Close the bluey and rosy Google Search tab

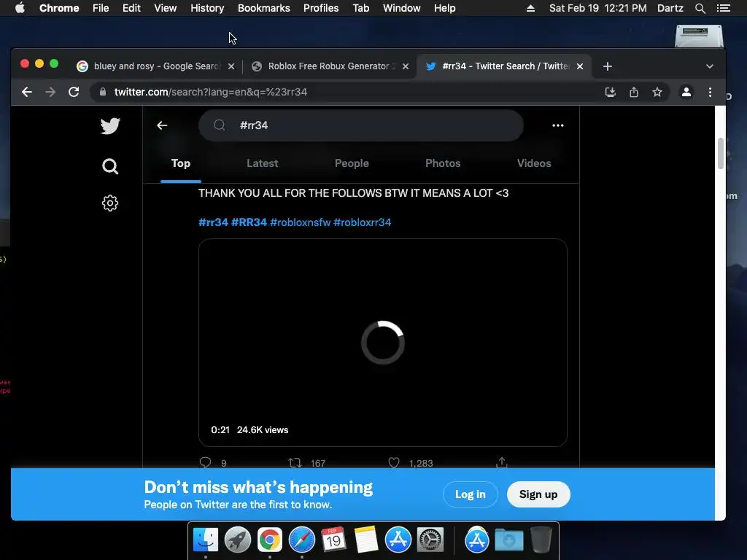point(231,66)
